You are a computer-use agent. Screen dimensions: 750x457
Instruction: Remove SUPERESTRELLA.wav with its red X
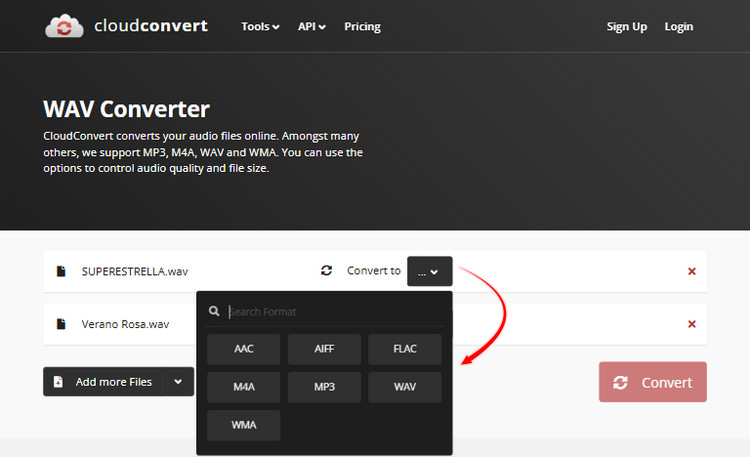pyautogui.click(x=692, y=271)
